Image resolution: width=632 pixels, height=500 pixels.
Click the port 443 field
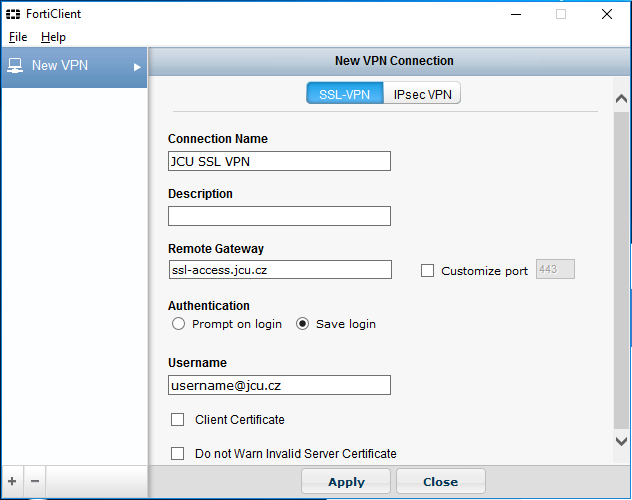click(555, 269)
